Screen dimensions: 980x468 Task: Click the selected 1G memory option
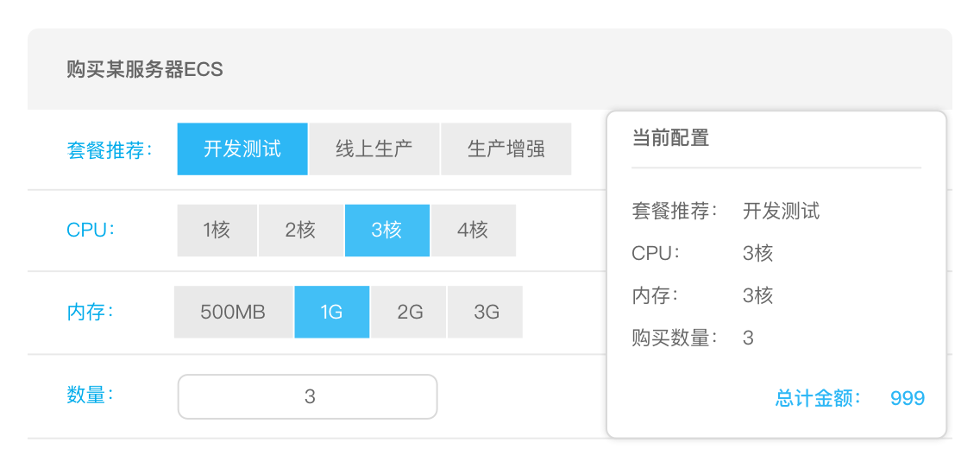332,312
